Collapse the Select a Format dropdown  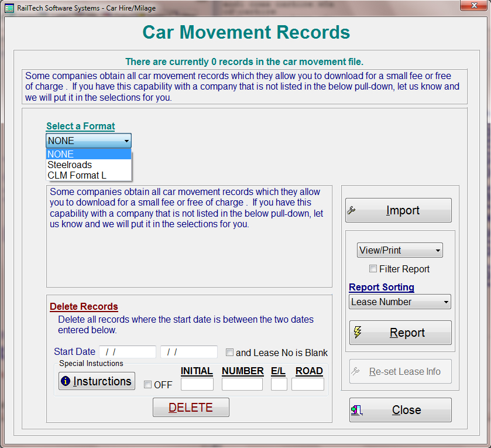[126, 141]
